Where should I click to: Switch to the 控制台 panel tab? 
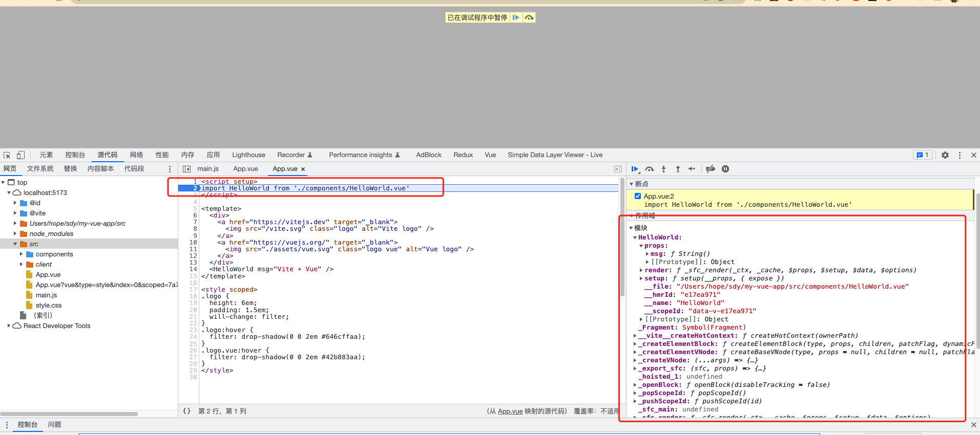pos(75,155)
